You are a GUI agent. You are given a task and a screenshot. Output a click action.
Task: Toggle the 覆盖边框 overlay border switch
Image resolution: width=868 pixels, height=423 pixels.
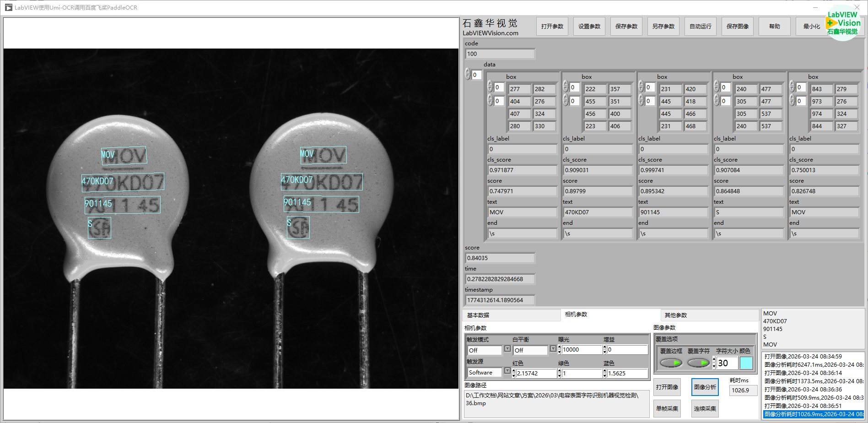point(671,363)
